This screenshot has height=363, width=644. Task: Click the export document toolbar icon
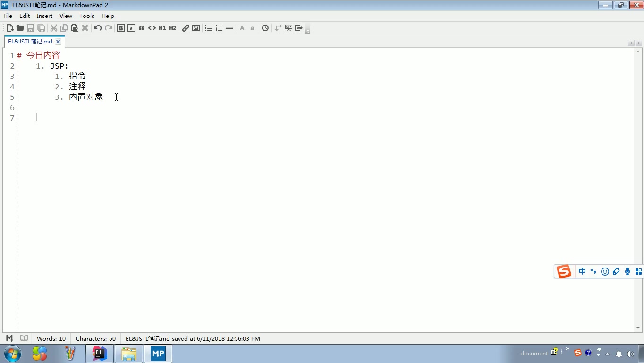299,28
